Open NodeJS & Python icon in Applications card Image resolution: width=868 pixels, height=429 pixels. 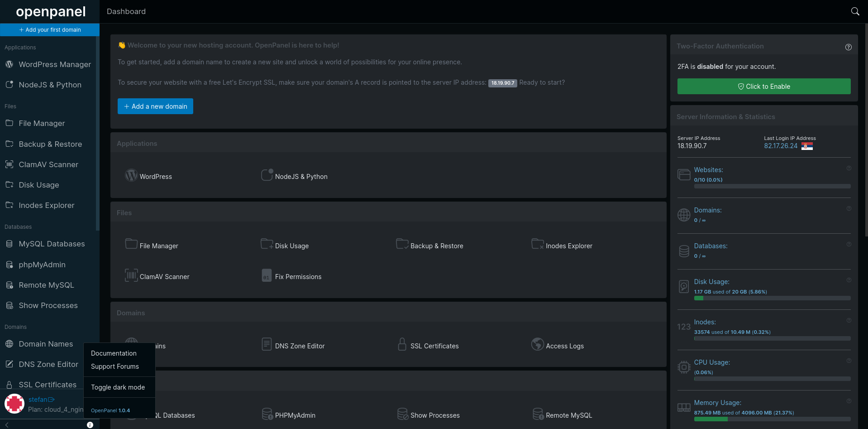(x=267, y=175)
